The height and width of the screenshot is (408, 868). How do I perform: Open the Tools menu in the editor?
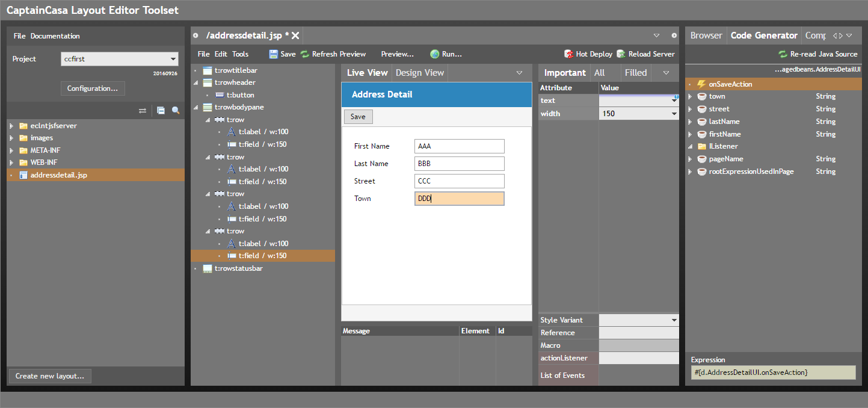(x=240, y=54)
